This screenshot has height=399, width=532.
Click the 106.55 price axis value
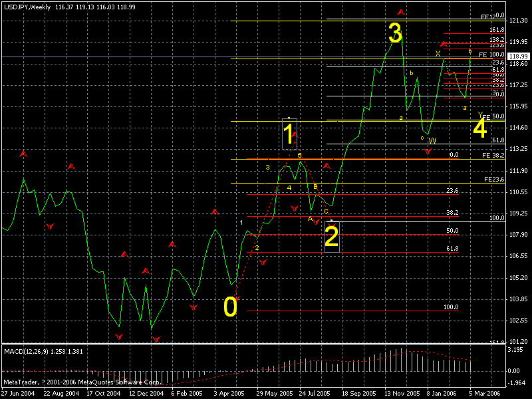point(519,256)
